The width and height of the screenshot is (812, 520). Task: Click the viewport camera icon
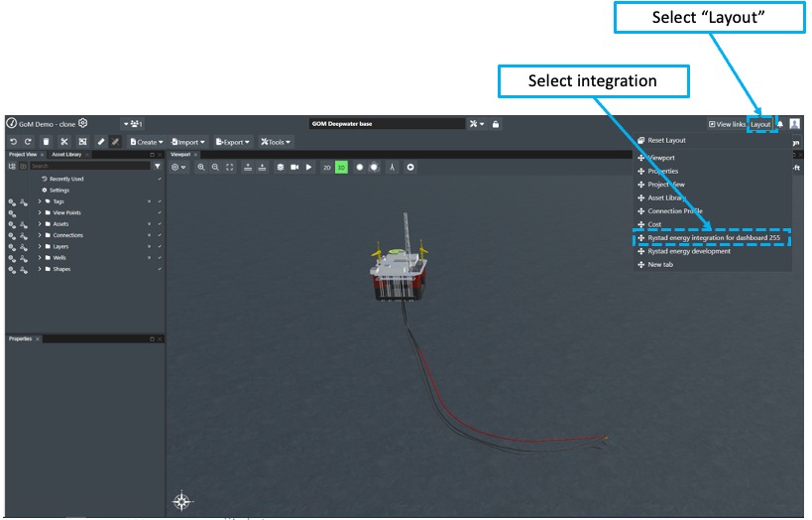pyautogui.click(x=293, y=168)
